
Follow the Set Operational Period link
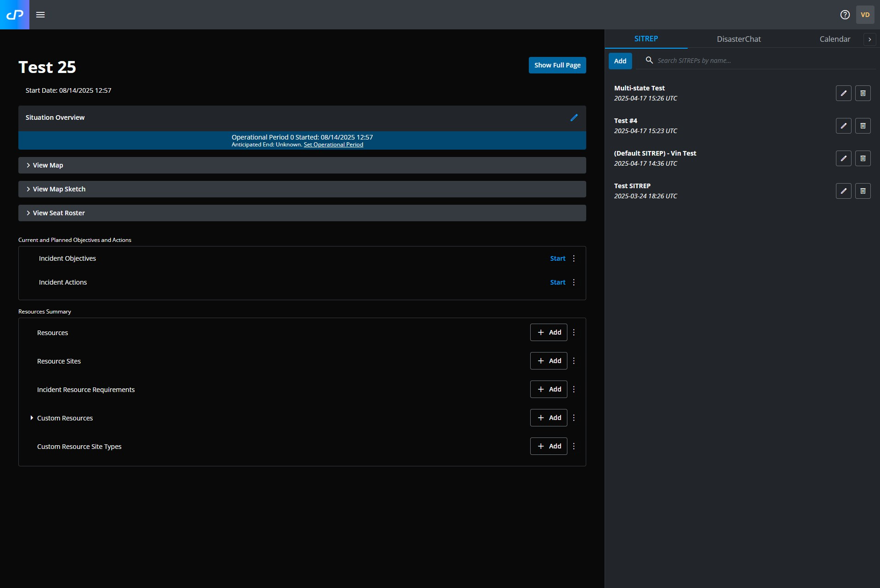(333, 145)
